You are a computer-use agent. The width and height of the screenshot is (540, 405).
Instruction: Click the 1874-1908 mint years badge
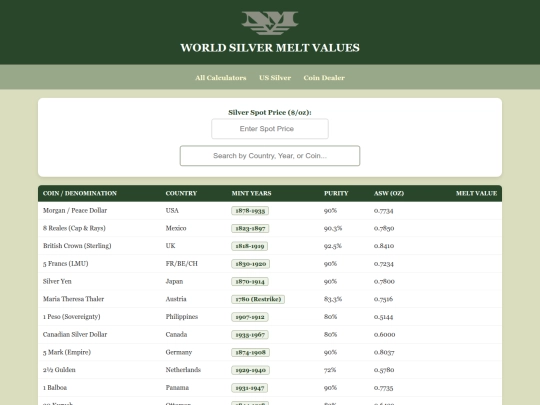tap(250, 353)
